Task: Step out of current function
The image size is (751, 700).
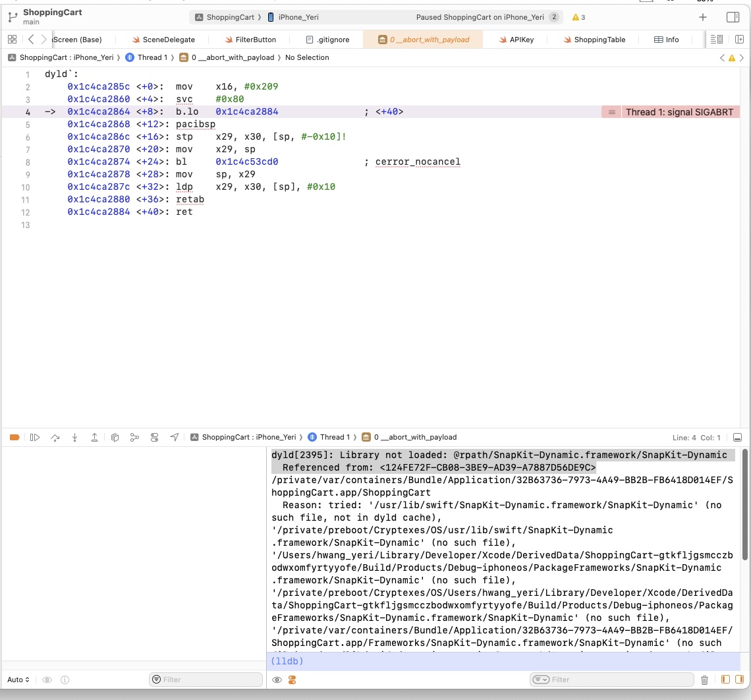Action: click(x=94, y=437)
